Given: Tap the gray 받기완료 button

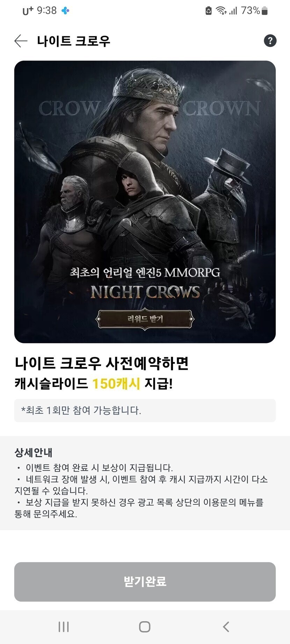Looking at the screenshot, I should click(x=145, y=582).
